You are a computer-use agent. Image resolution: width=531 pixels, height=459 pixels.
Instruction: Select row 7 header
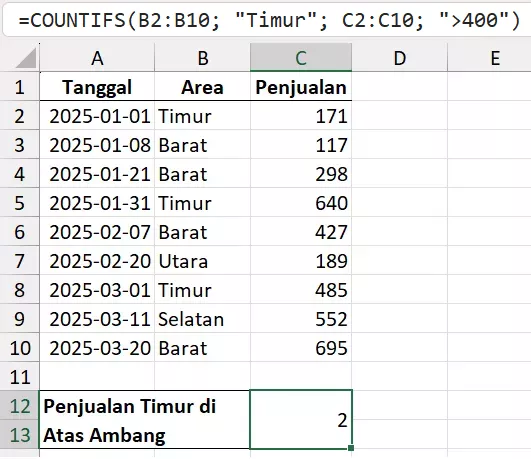20,261
